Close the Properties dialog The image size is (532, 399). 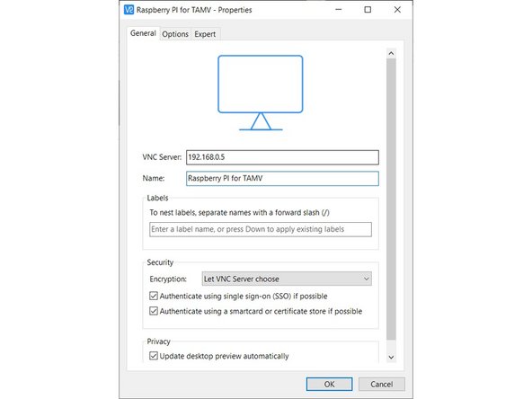pyautogui.click(x=397, y=10)
